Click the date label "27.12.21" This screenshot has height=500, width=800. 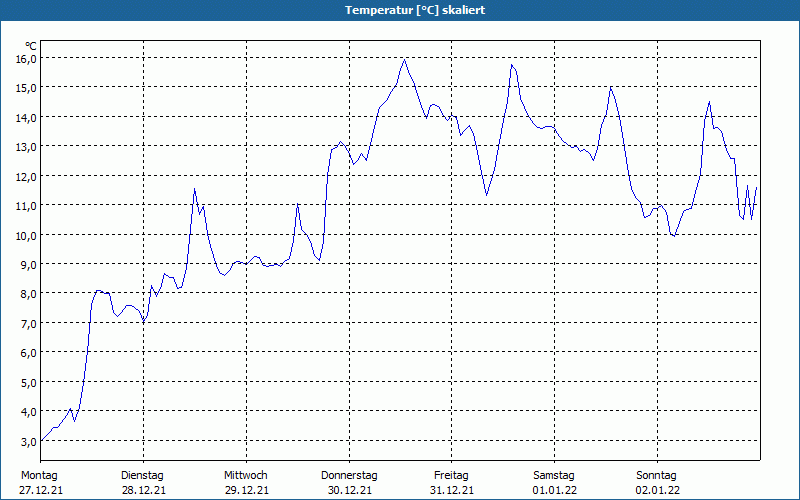(x=39, y=490)
